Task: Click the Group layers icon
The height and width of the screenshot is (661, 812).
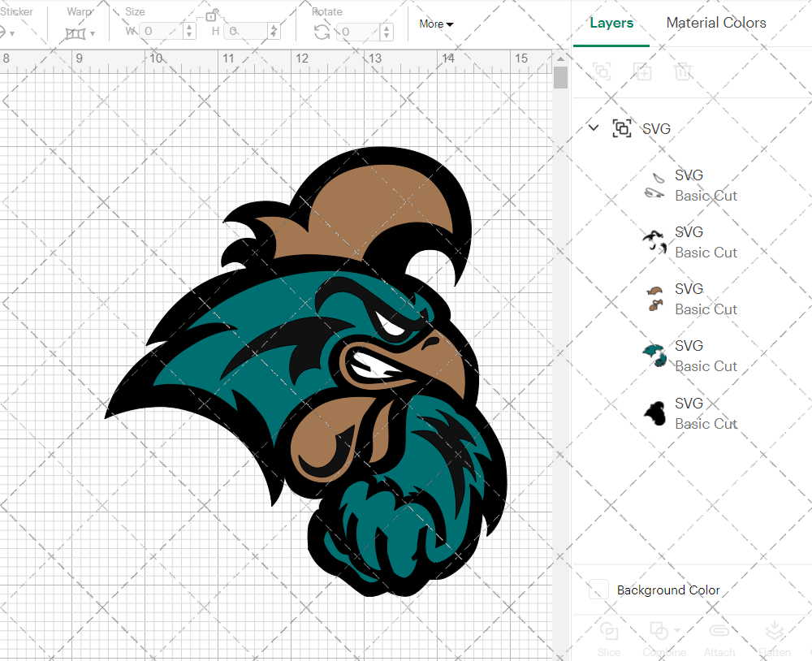Action: [x=602, y=71]
